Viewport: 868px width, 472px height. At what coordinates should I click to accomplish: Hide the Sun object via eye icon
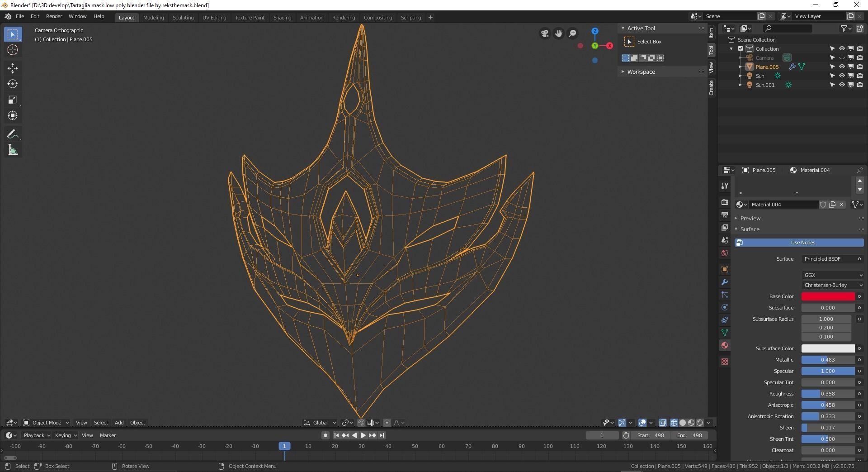(x=842, y=76)
